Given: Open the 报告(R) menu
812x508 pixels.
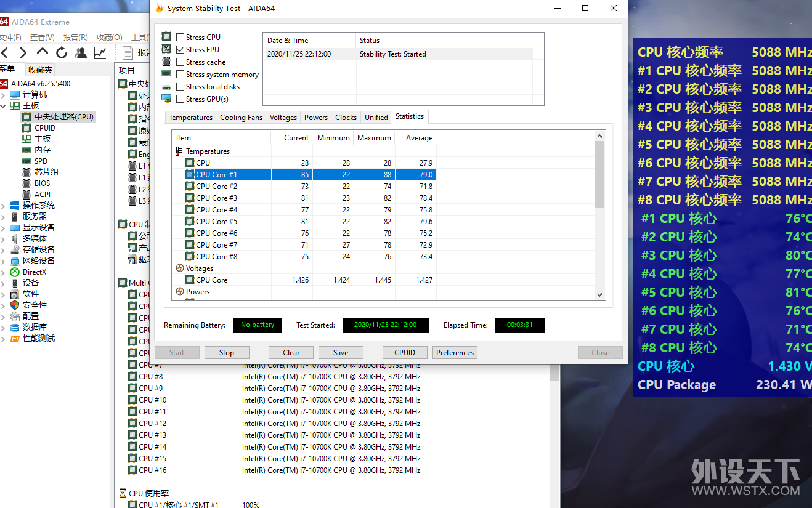Looking at the screenshot, I should [x=75, y=37].
